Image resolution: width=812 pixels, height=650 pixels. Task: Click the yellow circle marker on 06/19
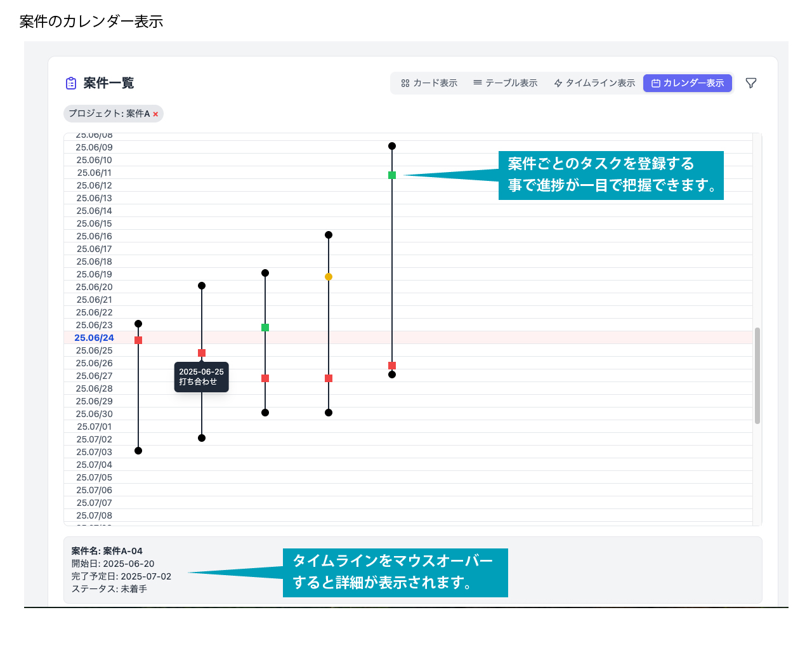pos(329,277)
